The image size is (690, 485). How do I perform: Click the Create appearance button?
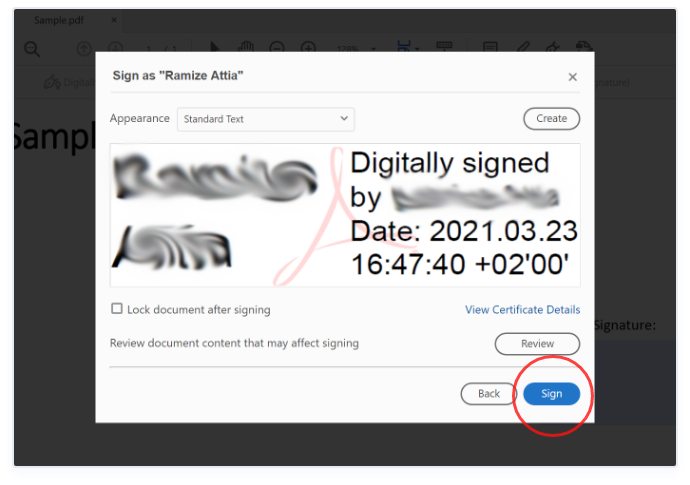(x=551, y=118)
